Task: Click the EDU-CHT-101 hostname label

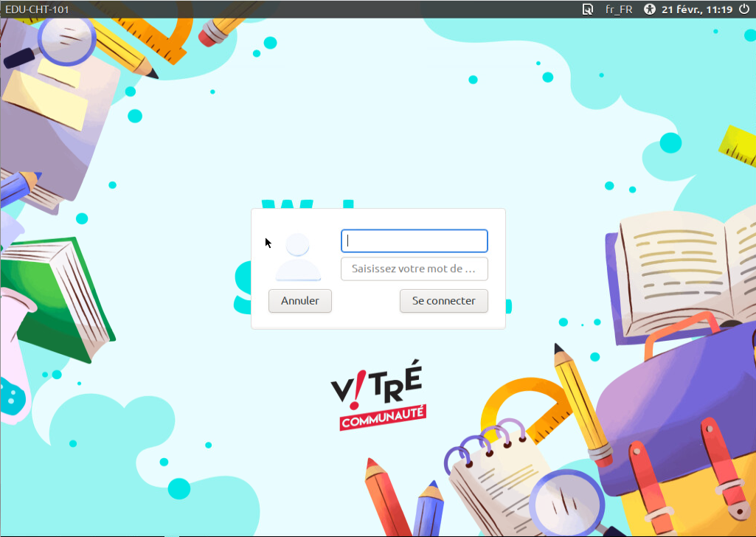Action: coord(34,10)
